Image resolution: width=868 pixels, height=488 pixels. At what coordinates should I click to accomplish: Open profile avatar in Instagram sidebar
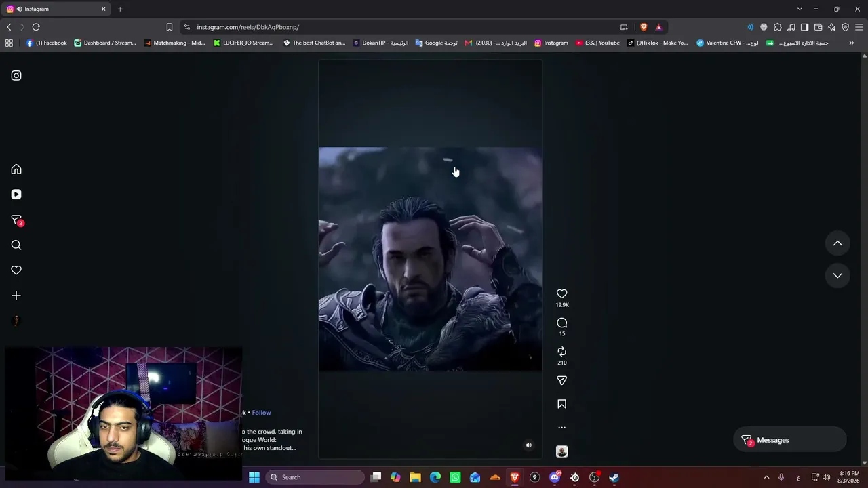[x=16, y=321]
